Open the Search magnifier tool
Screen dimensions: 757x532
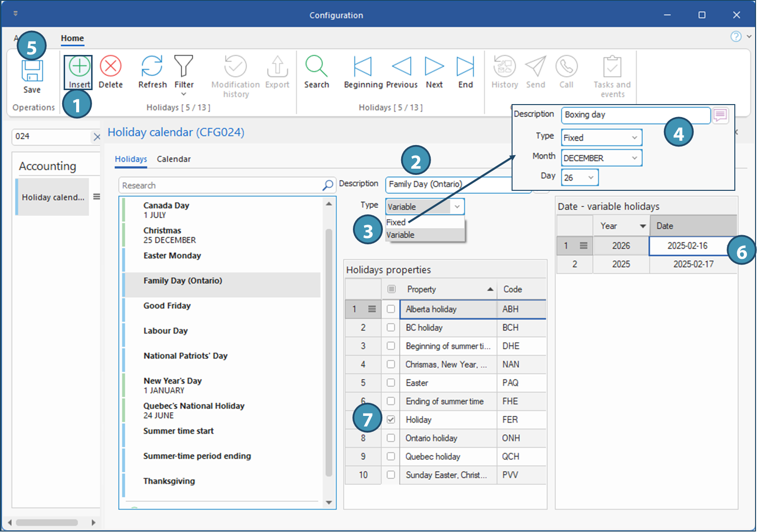pyautogui.click(x=316, y=66)
